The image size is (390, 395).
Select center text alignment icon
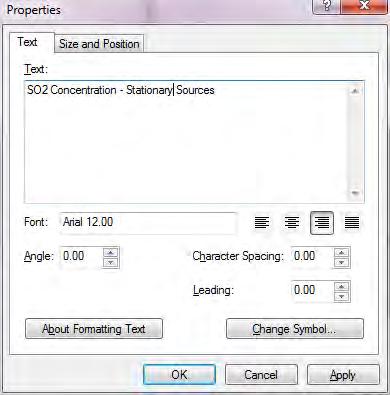[292, 222]
